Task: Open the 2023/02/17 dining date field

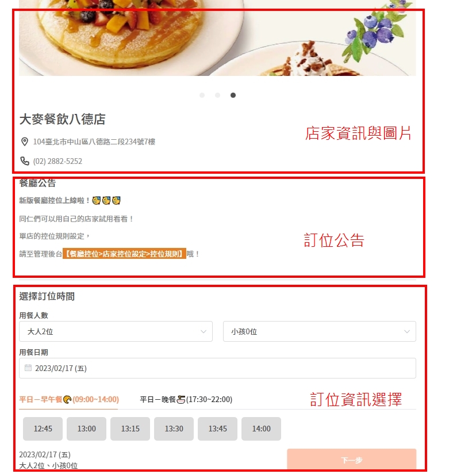Action: click(217, 368)
